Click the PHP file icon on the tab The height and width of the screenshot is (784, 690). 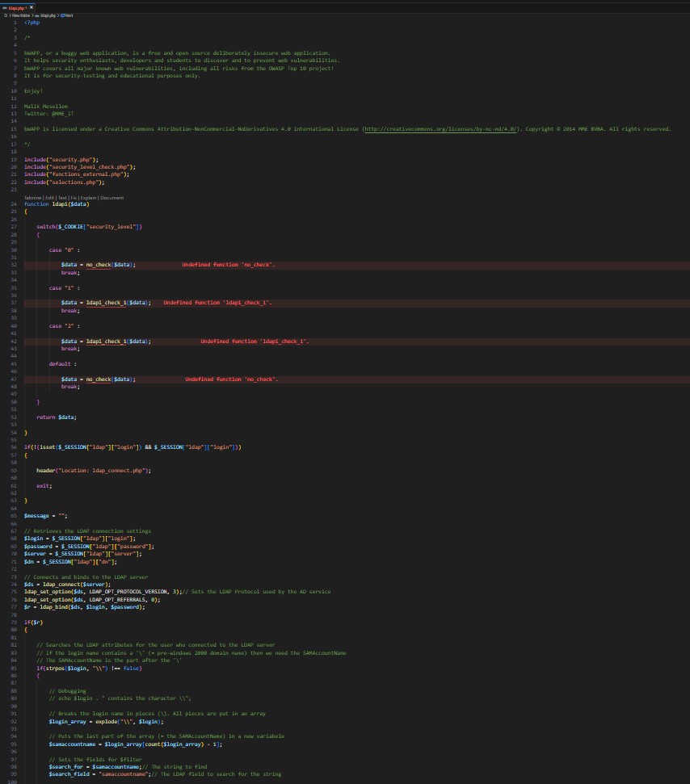(5, 7)
